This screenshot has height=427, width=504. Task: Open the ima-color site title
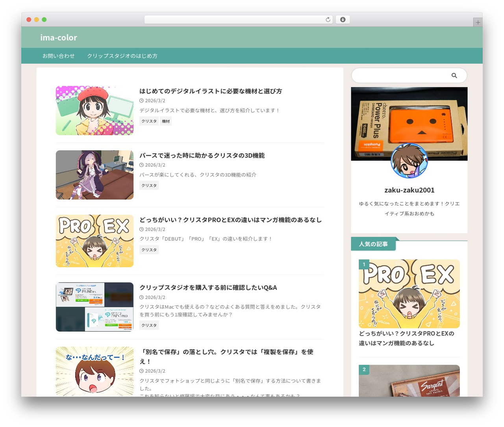point(59,37)
